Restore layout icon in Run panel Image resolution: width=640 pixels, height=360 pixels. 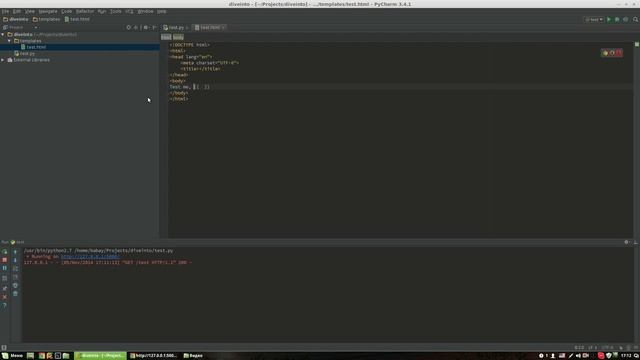pyautogui.click(x=4, y=278)
